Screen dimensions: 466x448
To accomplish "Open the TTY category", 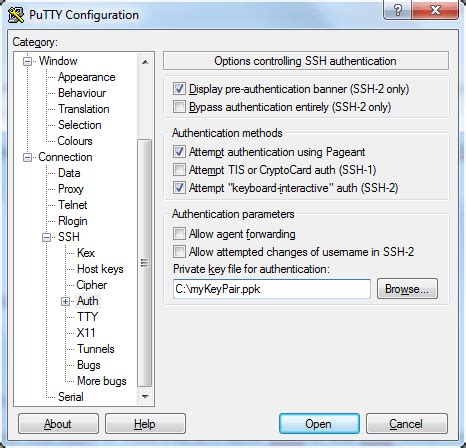I will [87, 317].
